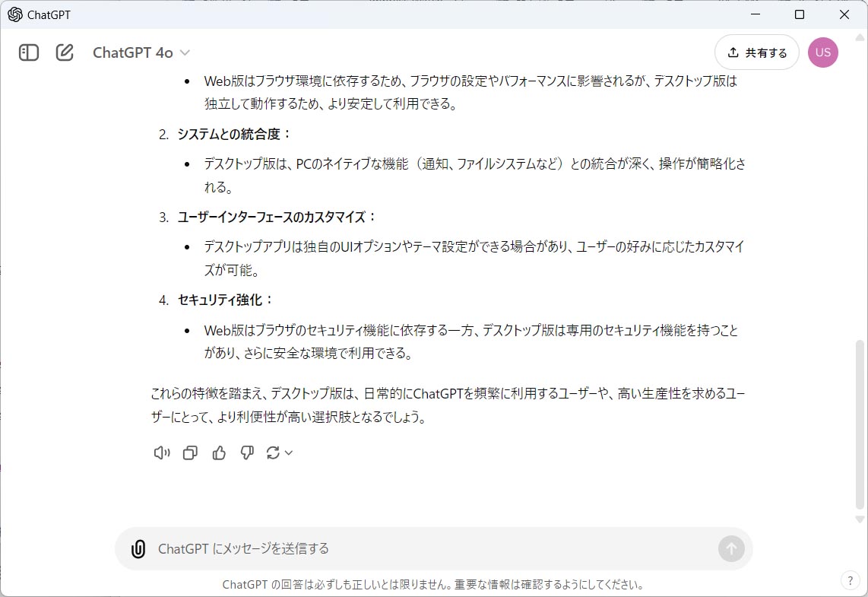868x597 pixels.
Task: Give the response a thumbs down
Action: pos(247,453)
